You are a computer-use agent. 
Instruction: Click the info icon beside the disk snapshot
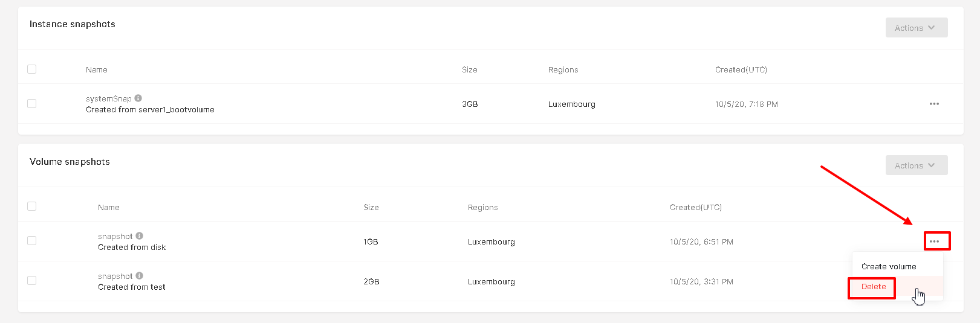click(140, 235)
